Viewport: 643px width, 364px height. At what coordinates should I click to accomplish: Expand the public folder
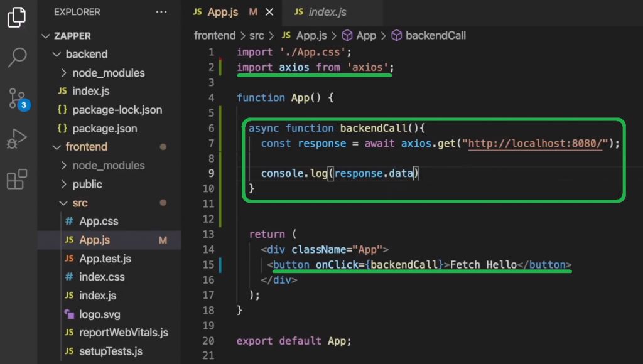click(65, 185)
